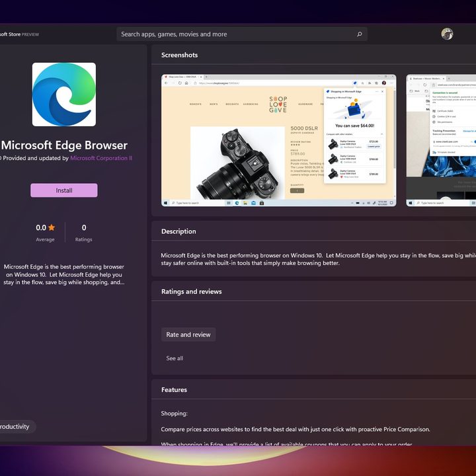
Task: Open the second screenshot showing site security
Action: [x=441, y=140]
